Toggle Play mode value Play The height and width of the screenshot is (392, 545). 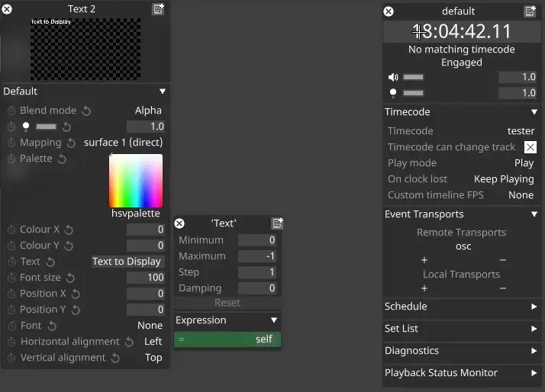tap(524, 163)
